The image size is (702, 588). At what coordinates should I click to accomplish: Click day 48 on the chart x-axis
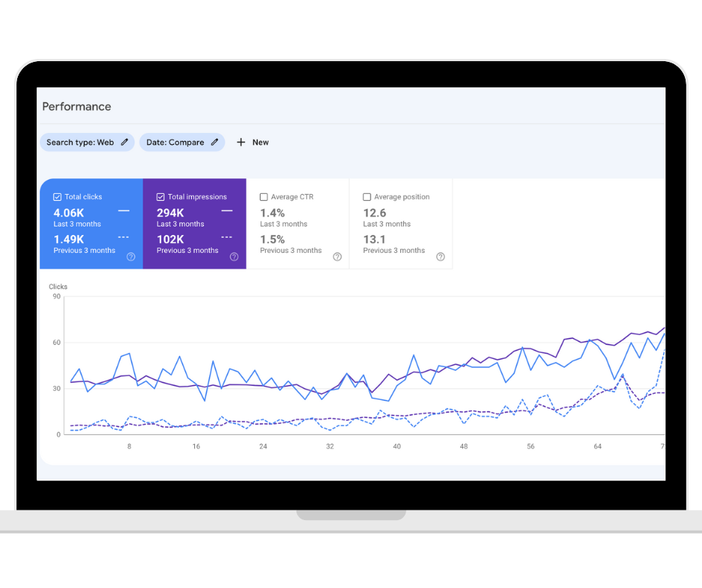pyautogui.click(x=464, y=446)
